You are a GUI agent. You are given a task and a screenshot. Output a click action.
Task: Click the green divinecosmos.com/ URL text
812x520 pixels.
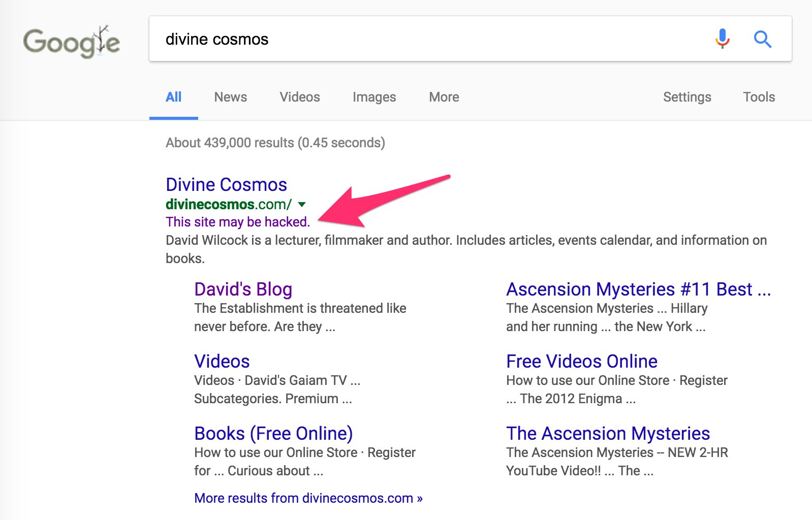(x=229, y=204)
